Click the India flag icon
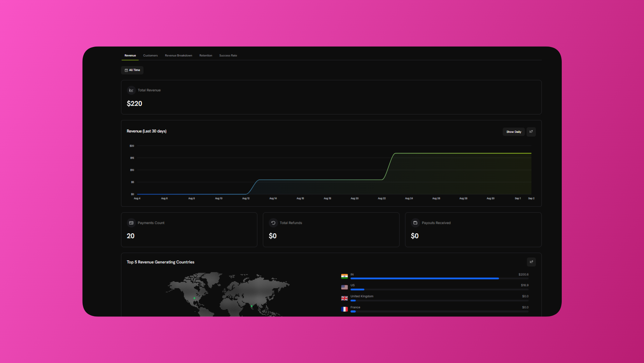Viewport: 644px width, 363px height. tap(344, 276)
